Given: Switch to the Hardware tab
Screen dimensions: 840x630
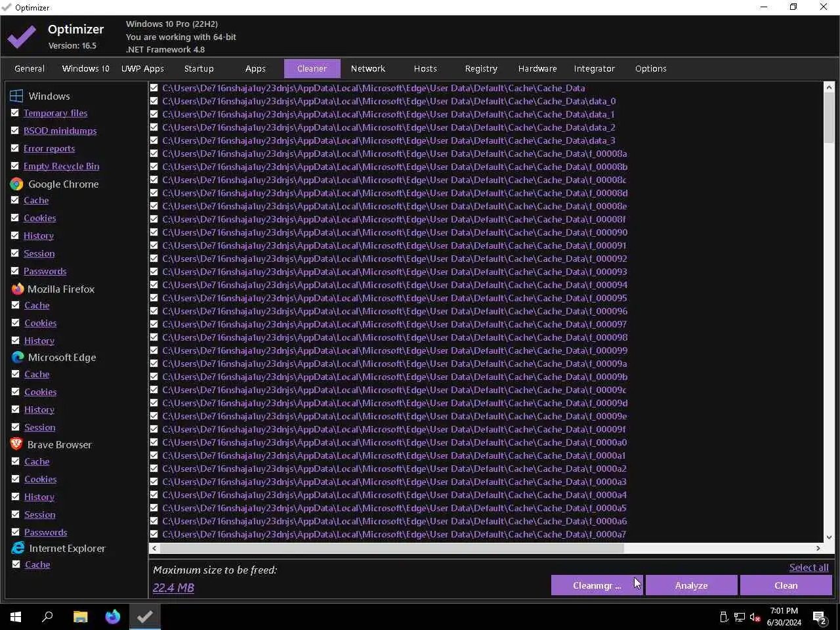Looking at the screenshot, I should click(537, 68).
